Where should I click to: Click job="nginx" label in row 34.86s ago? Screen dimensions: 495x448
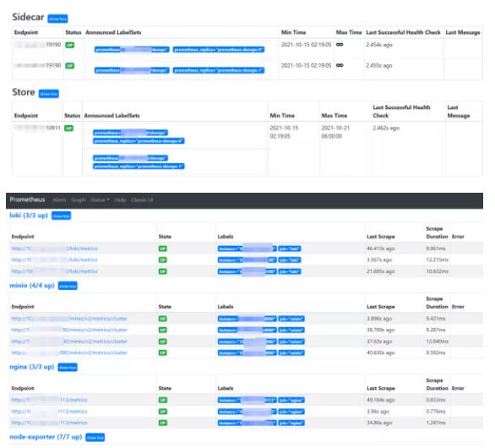[291, 423]
